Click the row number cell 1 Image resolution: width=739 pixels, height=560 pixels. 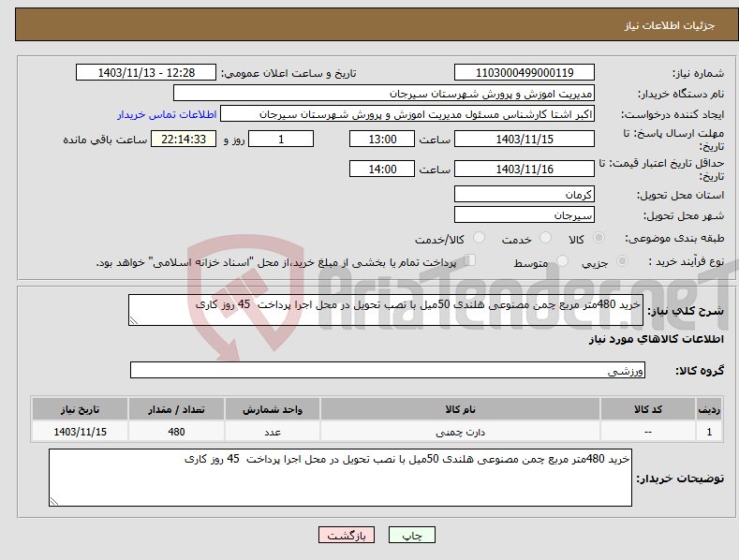point(709,432)
